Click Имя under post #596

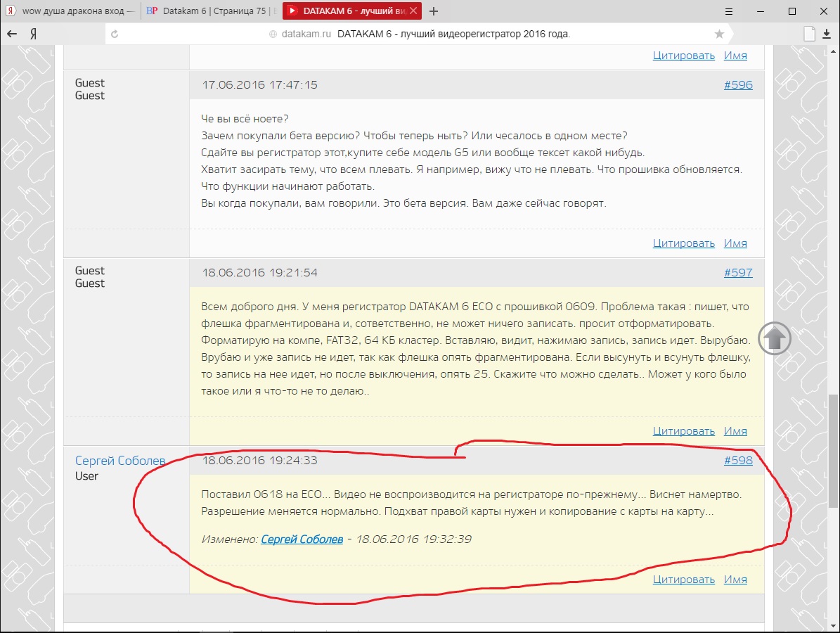[735, 243]
